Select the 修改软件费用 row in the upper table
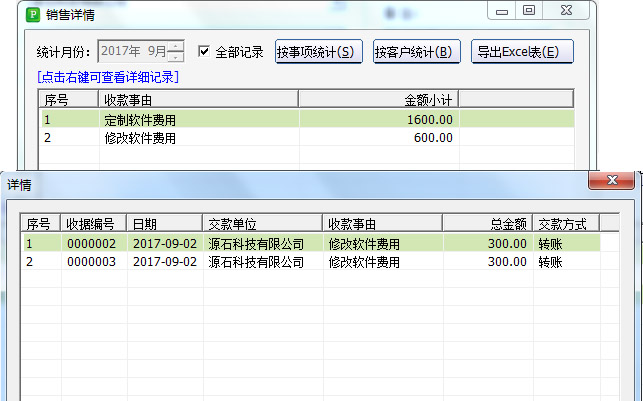The image size is (643, 401). coord(307,137)
